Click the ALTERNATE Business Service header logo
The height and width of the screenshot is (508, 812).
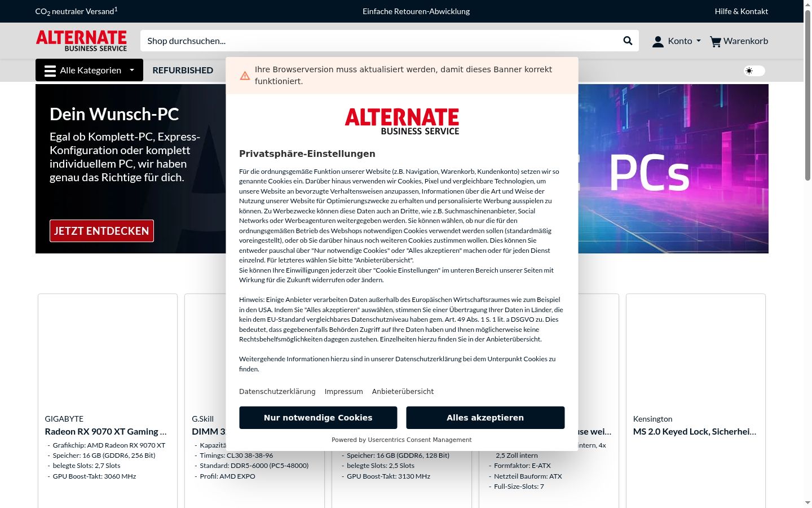(81, 41)
